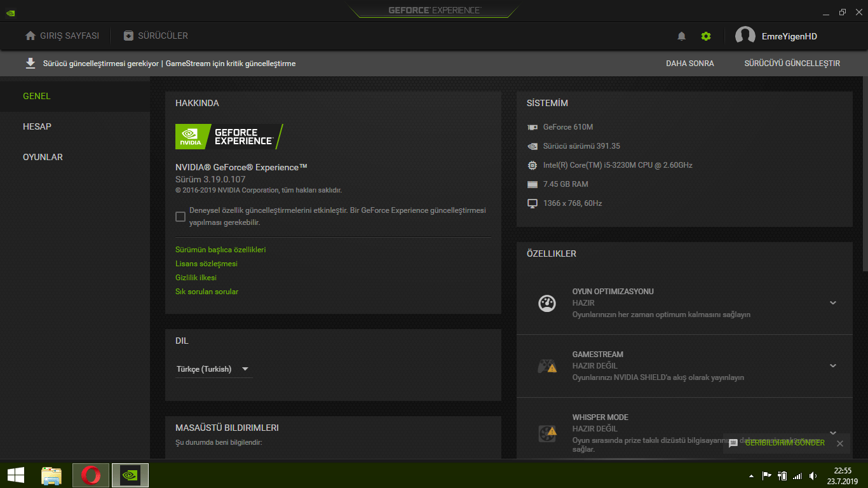Click the display monitor icon

coord(532,203)
